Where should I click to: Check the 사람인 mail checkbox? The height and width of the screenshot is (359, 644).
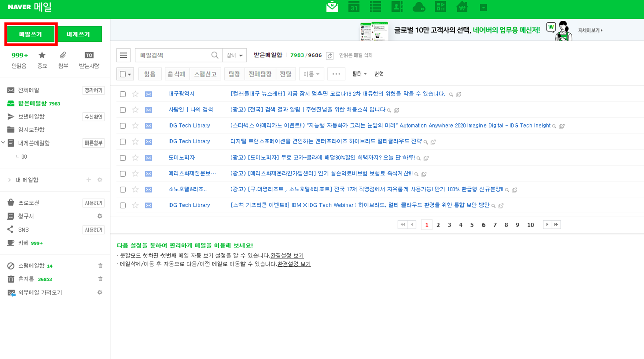pyautogui.click(x=123, y=110)
